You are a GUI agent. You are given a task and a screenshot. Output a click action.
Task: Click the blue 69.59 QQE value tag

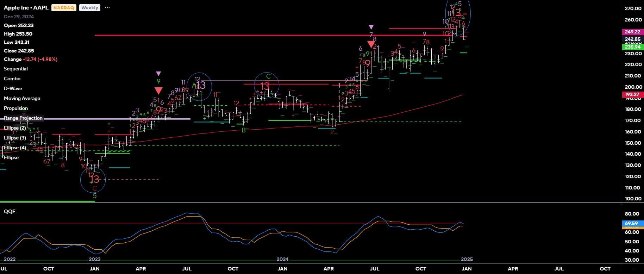631,223
